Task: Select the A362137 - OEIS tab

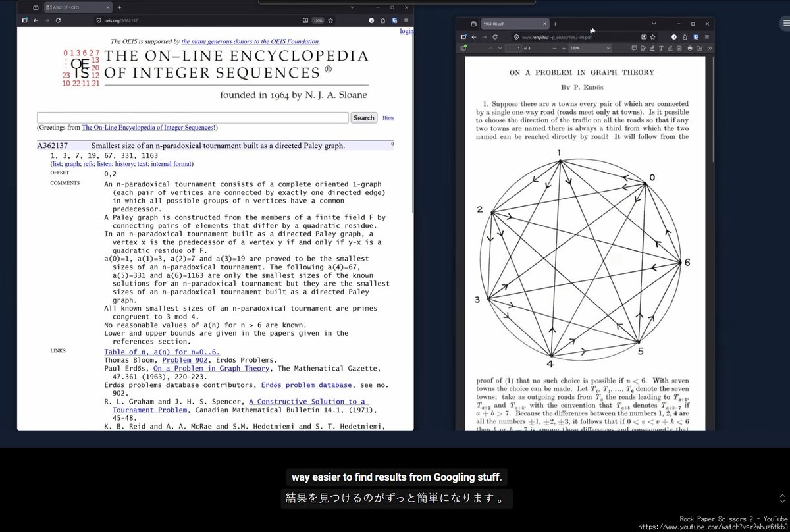Action: (78, 7)
